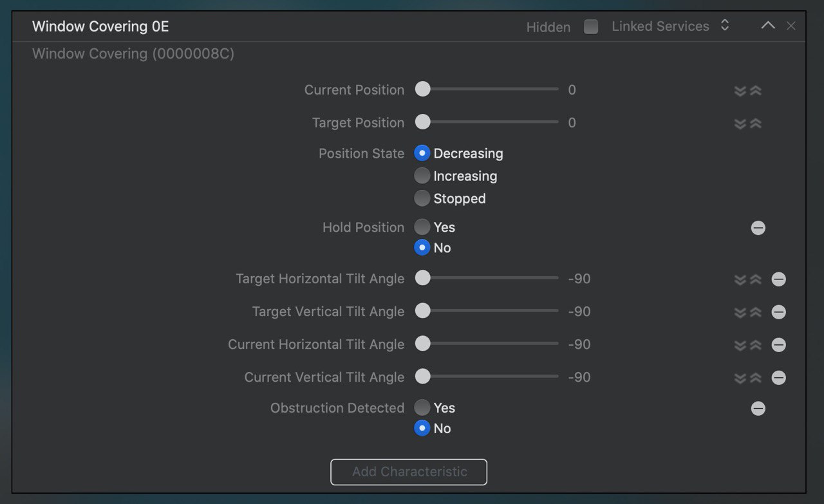Collapse the Window Covering 0E panel

pos(768,26)
